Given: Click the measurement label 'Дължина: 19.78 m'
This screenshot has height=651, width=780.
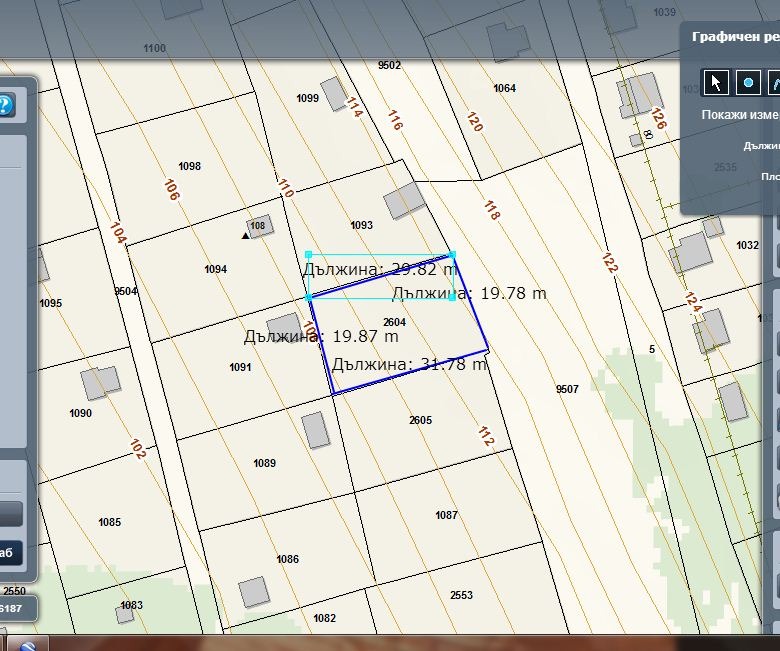Looking at the screenshot, I should click(469, 293).
